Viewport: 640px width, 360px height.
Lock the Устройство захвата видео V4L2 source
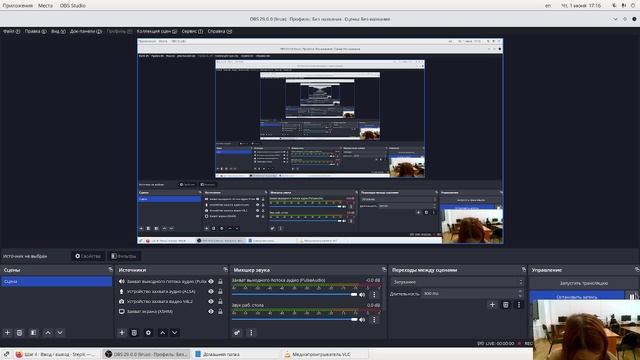click(x=220, y=301)
